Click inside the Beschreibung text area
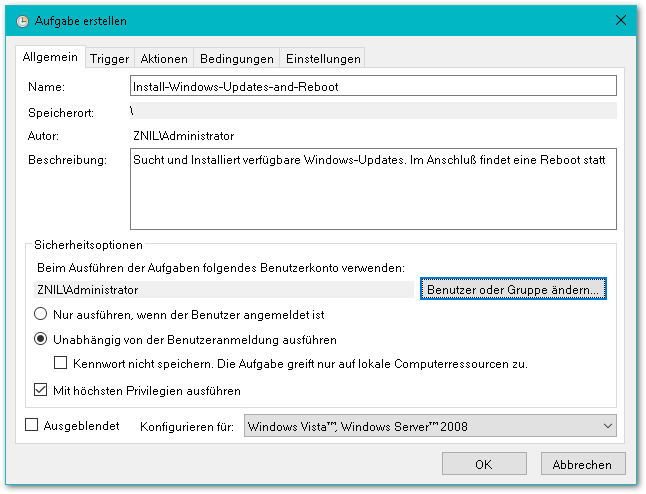Viewport: 646px width, 494px height. click(373, 188)
